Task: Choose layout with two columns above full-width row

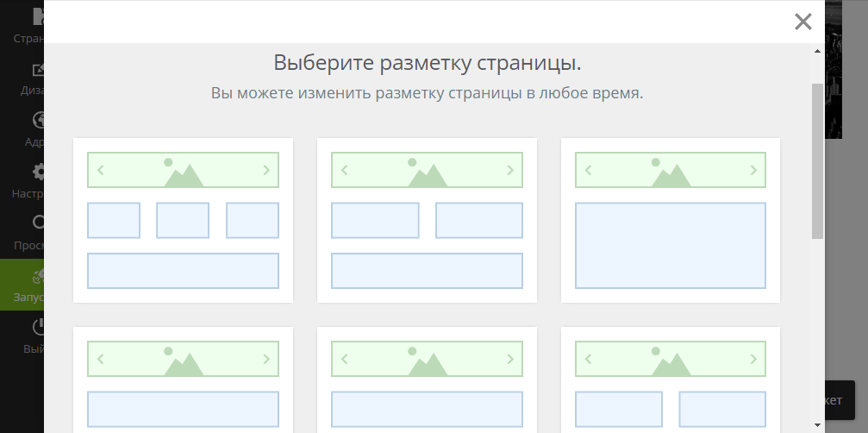Action: (427, 220)
